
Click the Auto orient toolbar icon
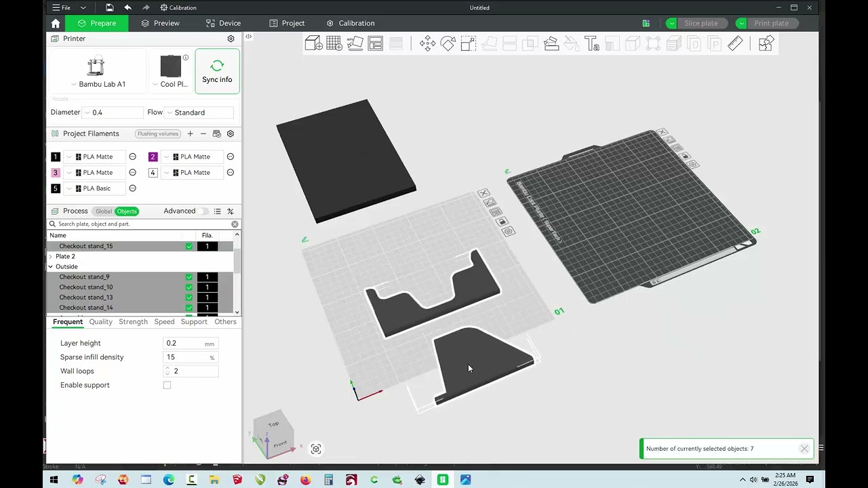355,43
